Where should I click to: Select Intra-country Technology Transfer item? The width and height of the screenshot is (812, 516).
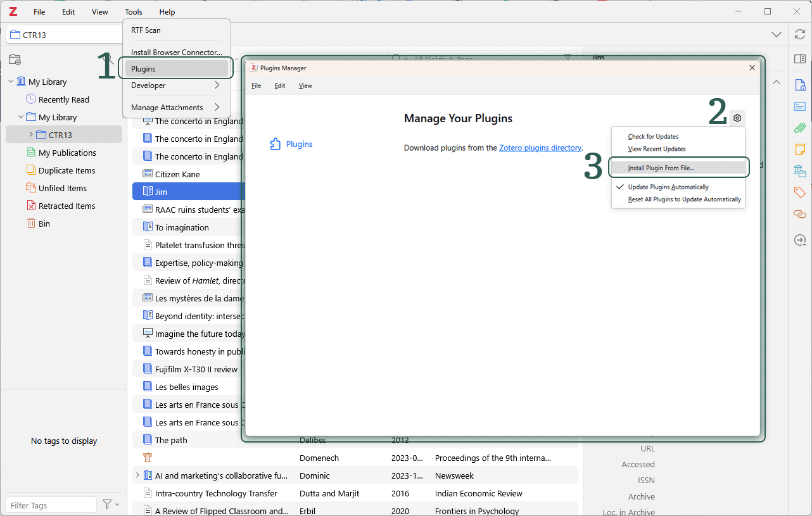[355, 493]
